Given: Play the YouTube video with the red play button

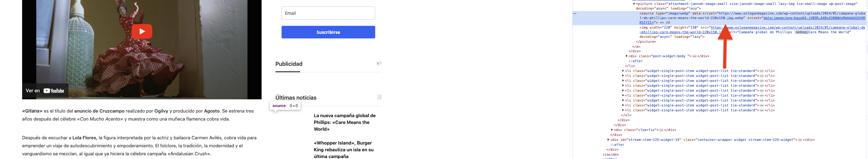Looking at the screenshot, I should 142,31.
